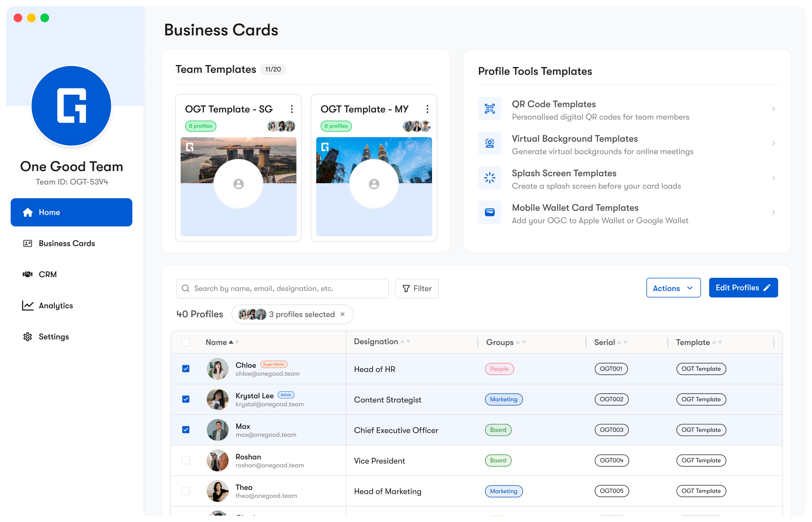Sort by Template column arrows
The width and height of the screenshot is (812, 522).
pyautogui.click(x=717, y=342)
